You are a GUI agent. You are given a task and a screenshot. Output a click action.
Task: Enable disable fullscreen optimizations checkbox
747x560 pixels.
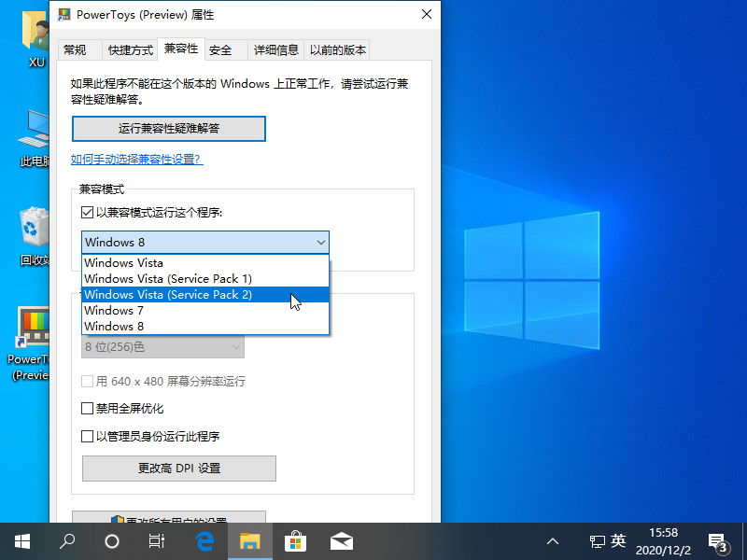click(x=88, y=409)
